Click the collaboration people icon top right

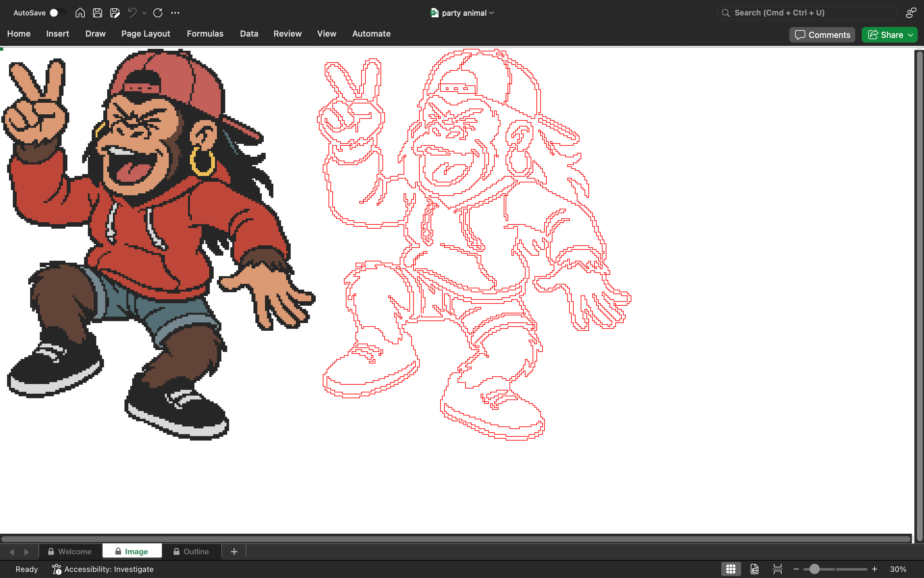pyautogui.click(x=911, y=13)
